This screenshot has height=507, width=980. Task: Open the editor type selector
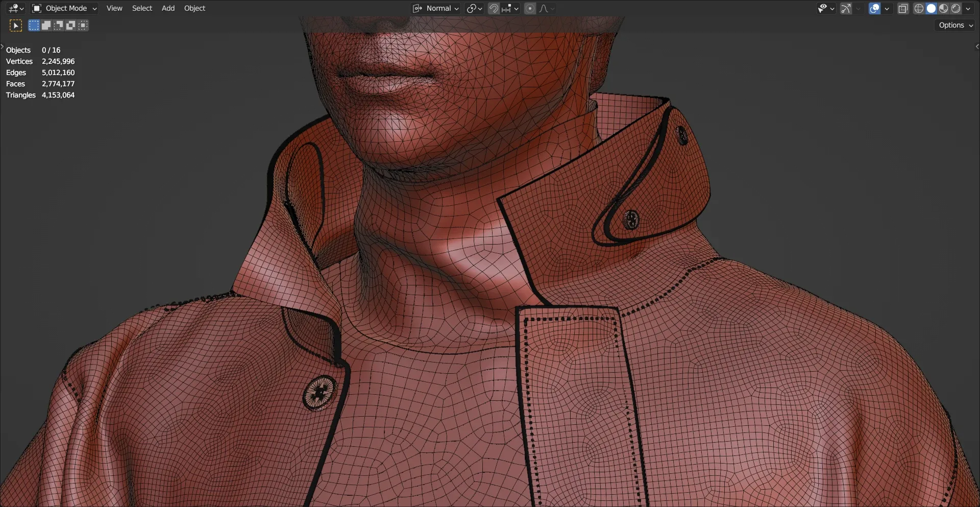(16, 8)
